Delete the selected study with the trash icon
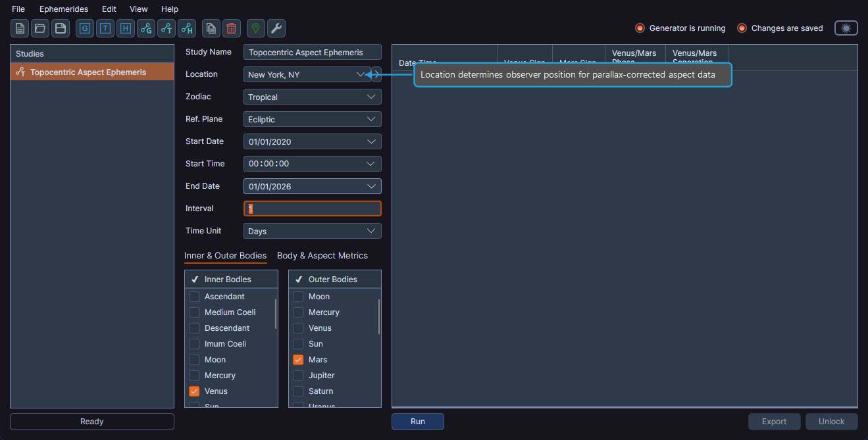 click(231, 28)
